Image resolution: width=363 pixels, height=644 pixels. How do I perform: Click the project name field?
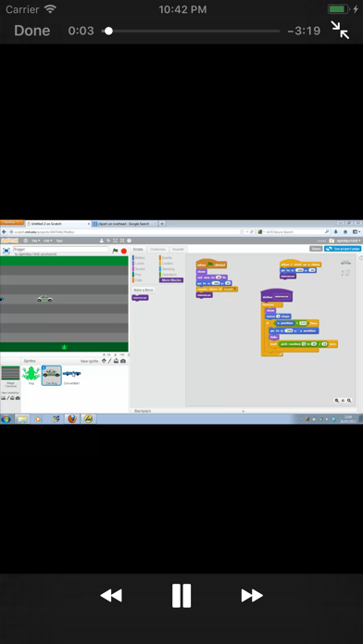[x=61, y=249]
